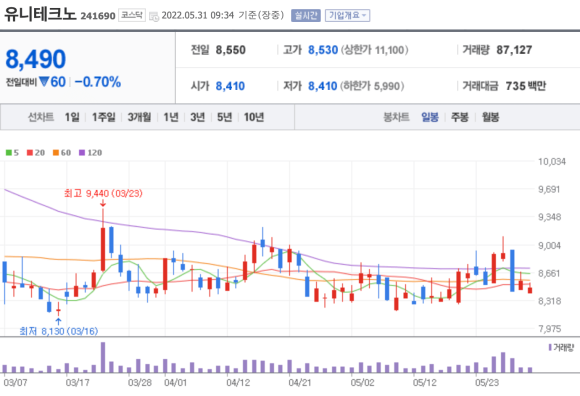The image size is (580, 396).
Task: Click the purple 거래량 legend marker
Action: point(550,348)
